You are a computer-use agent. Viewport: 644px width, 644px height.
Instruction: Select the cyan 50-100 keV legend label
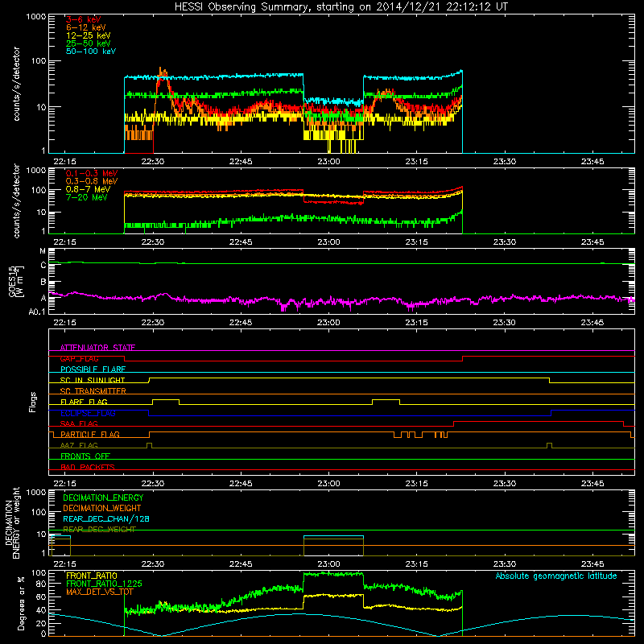(91, 52)
